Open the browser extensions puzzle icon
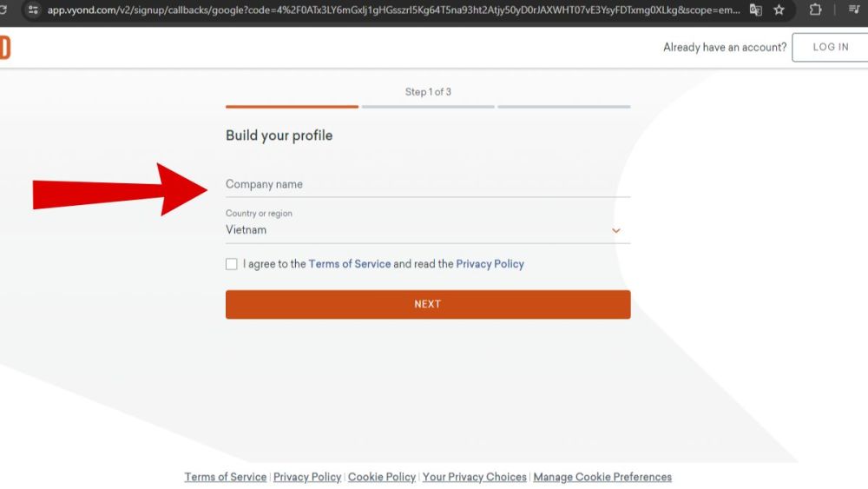Screen dimensions: 868x489 point(815,10)
